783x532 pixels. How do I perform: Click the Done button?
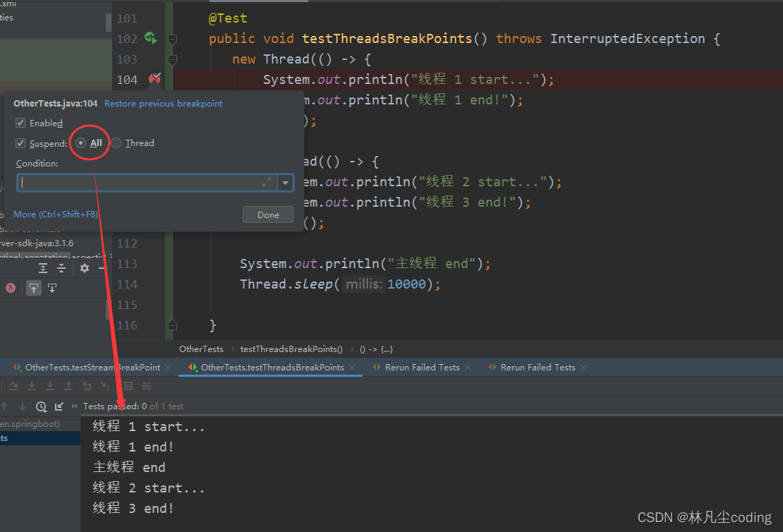point(268,214)
